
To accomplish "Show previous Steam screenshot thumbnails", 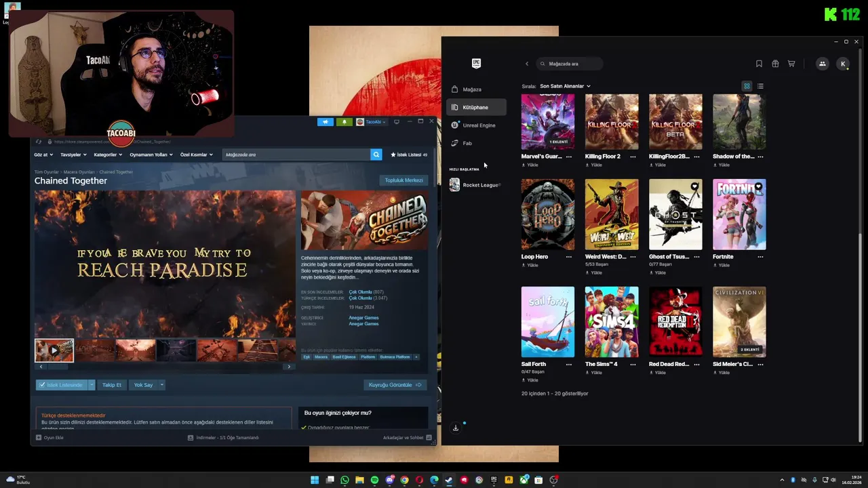I will [41, 367].
